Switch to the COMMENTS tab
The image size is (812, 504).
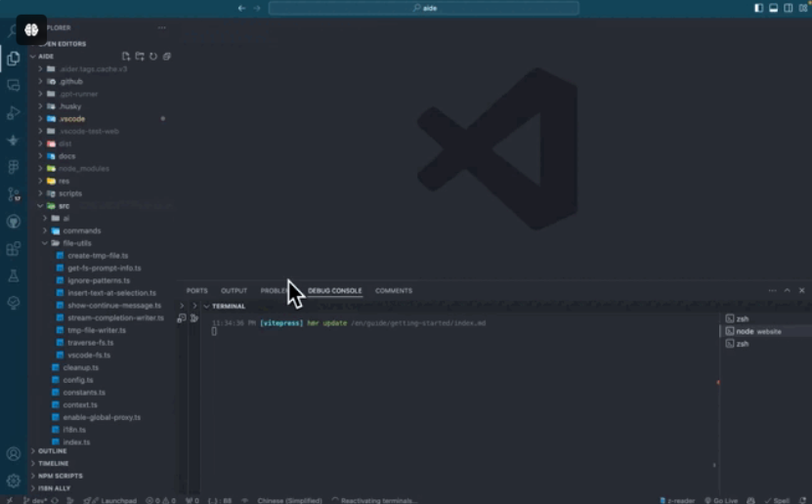[x=394, y=291]
